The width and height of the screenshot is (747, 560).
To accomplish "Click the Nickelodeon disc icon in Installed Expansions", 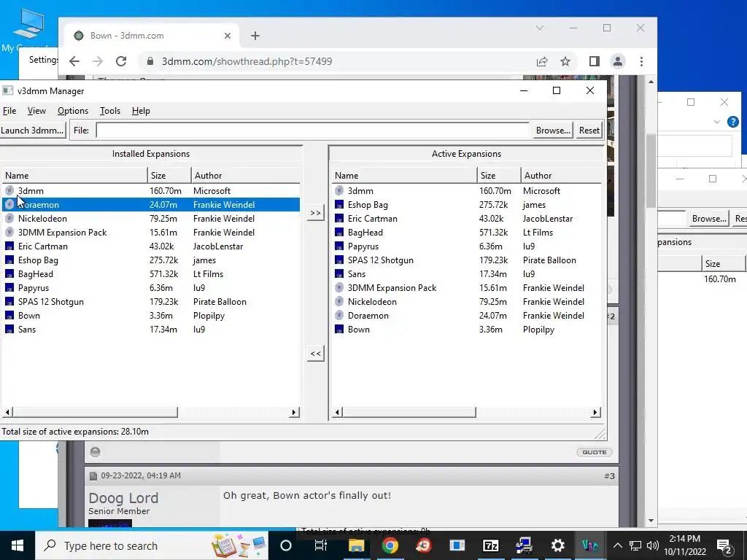I will coord(9,219).
